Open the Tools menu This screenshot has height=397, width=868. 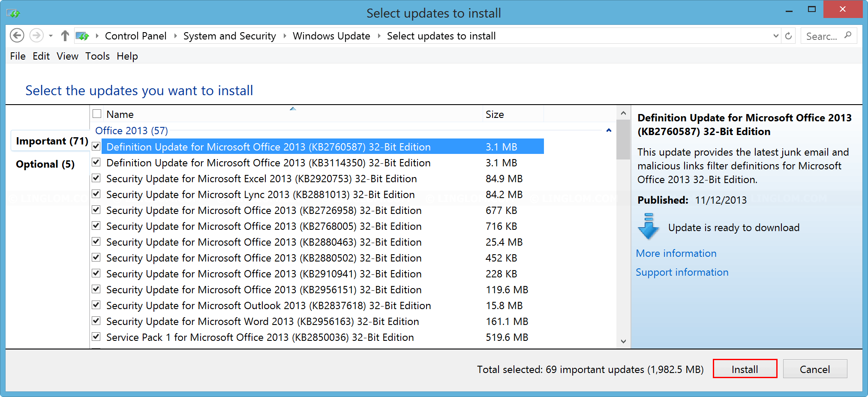(97, 56)
